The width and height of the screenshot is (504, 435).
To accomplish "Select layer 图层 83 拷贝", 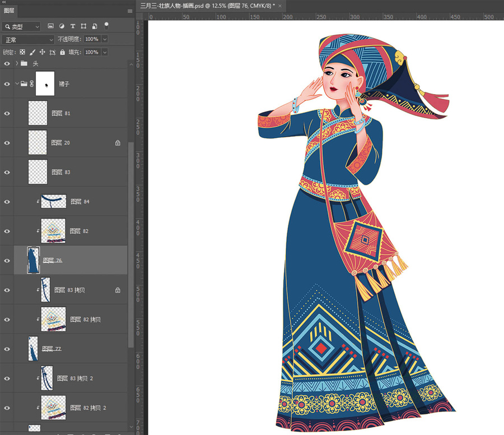I will click(71, 290).
